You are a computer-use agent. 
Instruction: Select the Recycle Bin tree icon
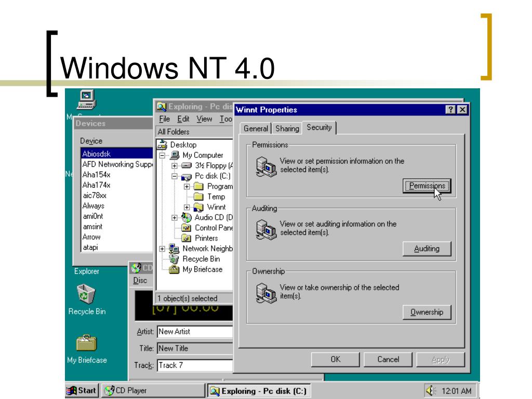point(174,259)
